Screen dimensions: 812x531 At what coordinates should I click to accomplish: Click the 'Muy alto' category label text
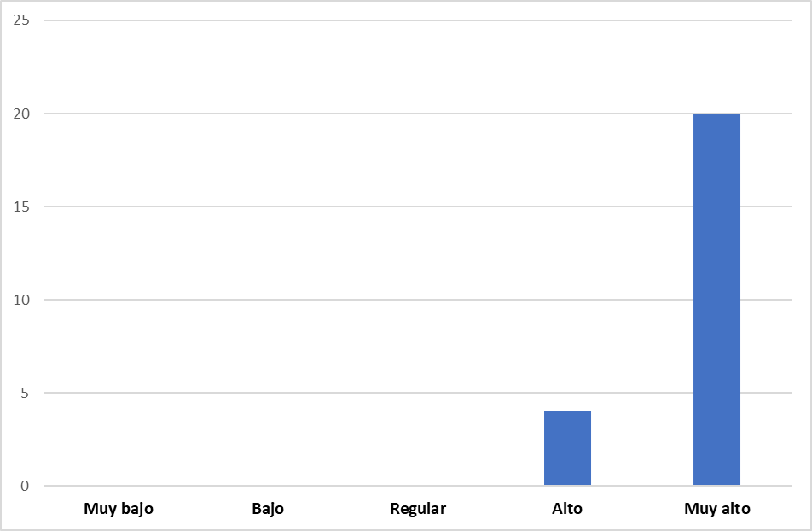tap(716, 509)
